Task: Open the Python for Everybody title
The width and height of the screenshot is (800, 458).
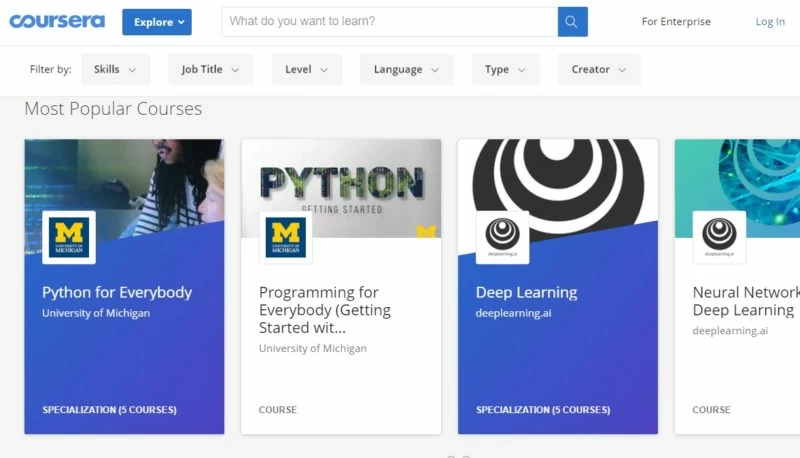Action: pyautogui.click(x=117, y=293)
